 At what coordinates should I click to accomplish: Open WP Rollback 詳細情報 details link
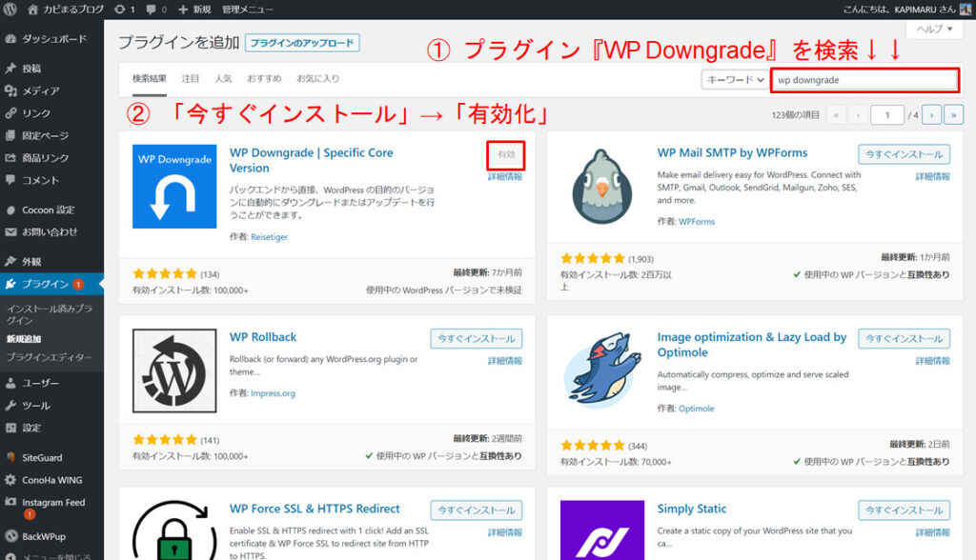click(505, 361)
